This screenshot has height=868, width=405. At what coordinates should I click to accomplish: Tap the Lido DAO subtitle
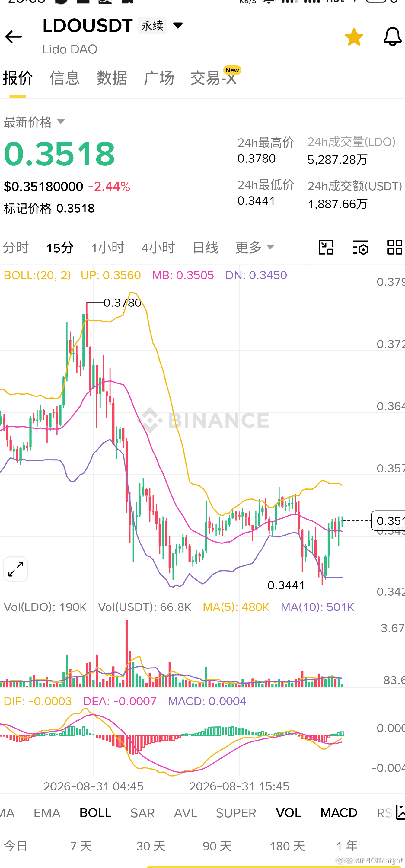click(x=70, y=49)
